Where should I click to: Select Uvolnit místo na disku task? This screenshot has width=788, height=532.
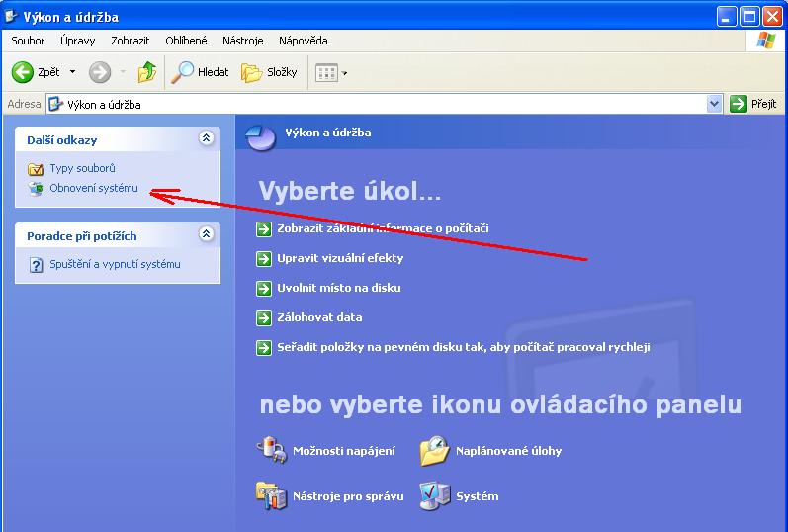coord(339,288)
